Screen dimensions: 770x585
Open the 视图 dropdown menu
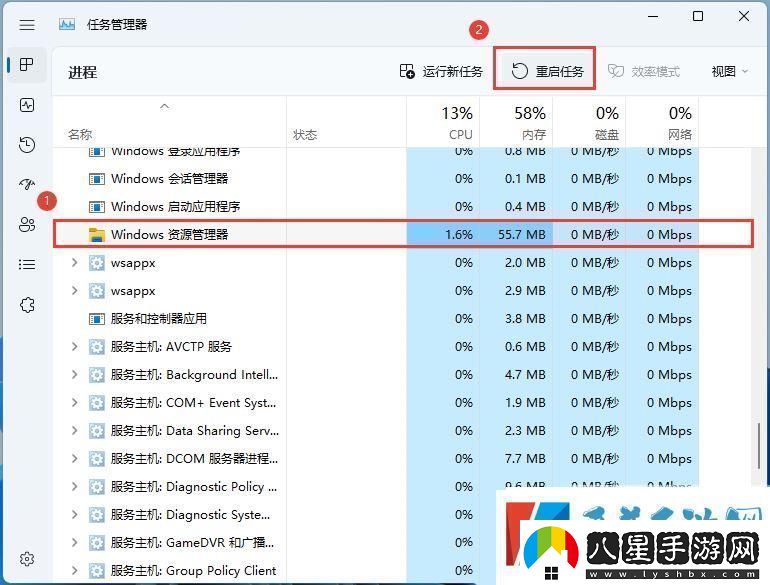730,71
